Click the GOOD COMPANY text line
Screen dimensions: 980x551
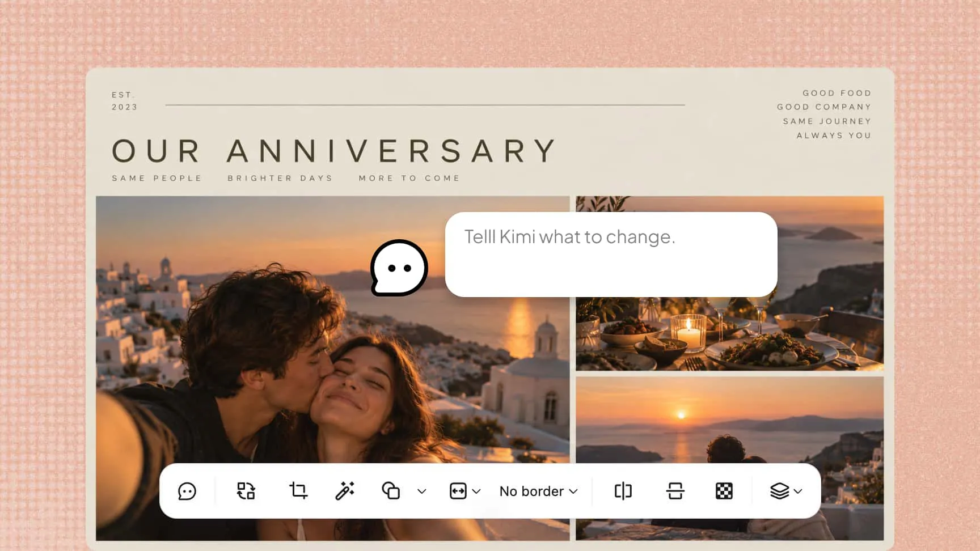[824, 107]
